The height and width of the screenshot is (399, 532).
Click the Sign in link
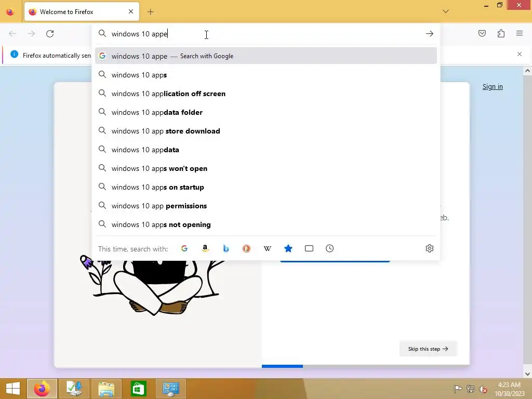493,87
